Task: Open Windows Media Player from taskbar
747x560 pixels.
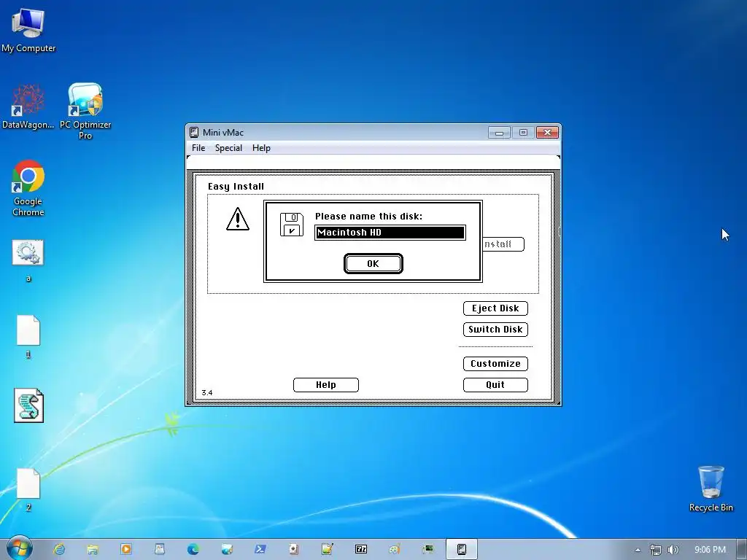Action: click(x=126, y=549)
